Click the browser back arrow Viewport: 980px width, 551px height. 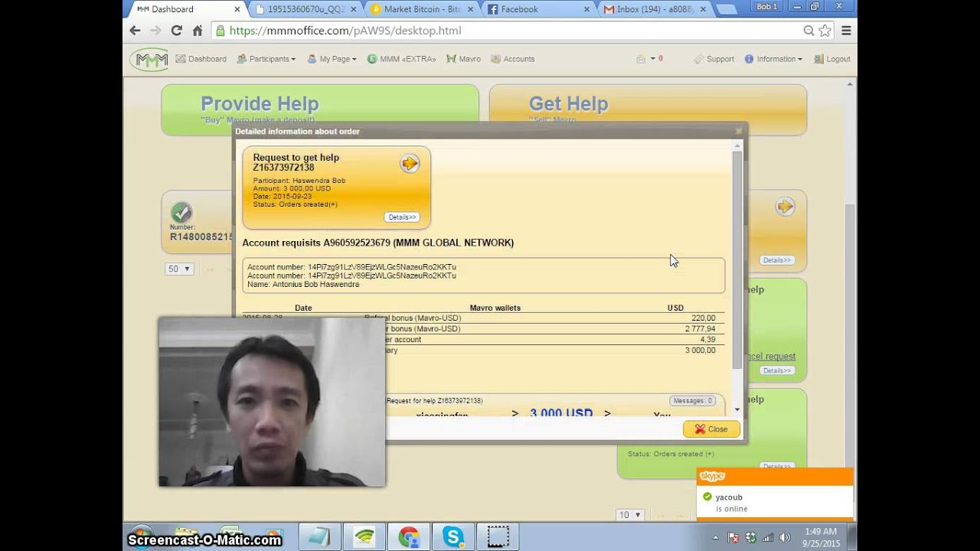pyautogui.click(x=135, y=31)
